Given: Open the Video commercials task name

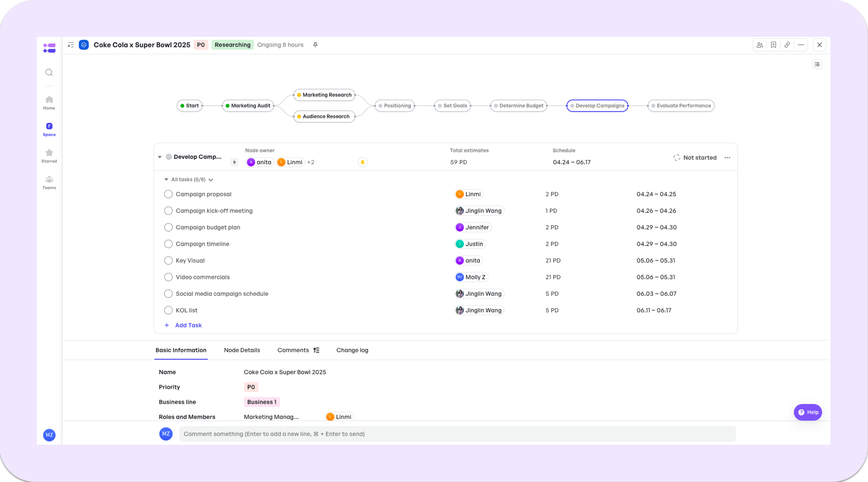Looking at the screenshot, I should click(x=203, y=277).
